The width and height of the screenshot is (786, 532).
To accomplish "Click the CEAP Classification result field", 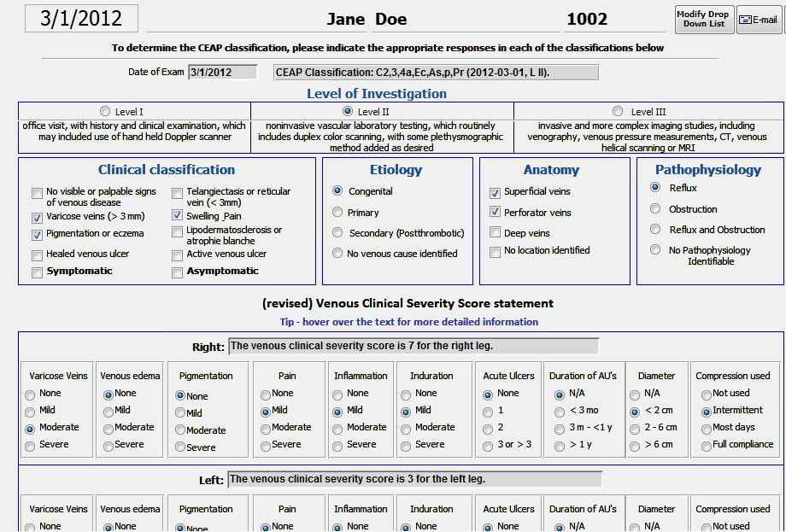I will pos(436,72).
